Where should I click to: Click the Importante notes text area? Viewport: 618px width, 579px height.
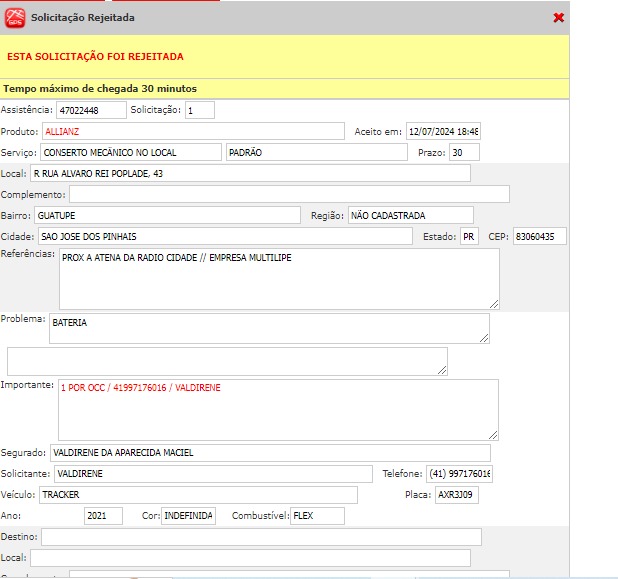pyautogui.click(x=277, y=409)
